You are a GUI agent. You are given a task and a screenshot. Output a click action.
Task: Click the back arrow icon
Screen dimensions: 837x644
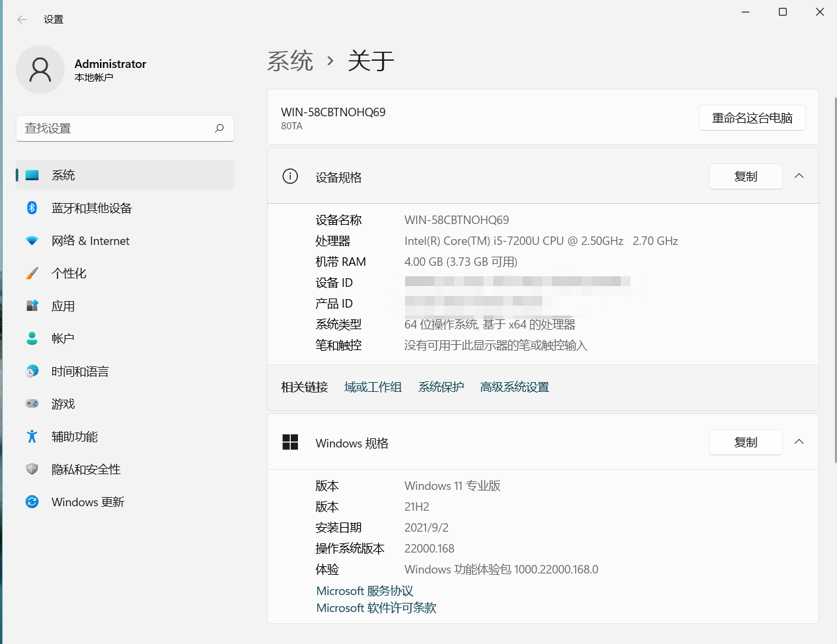point(22,20)
